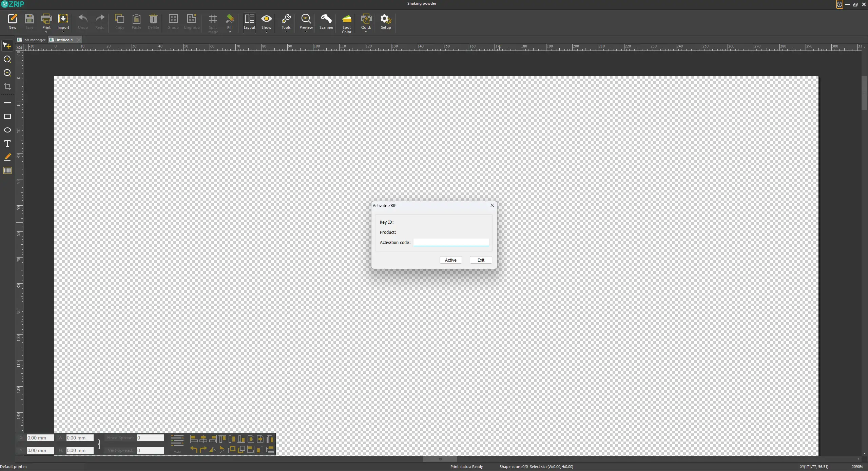Click the Quick toolbar icon

click(366, 19)
